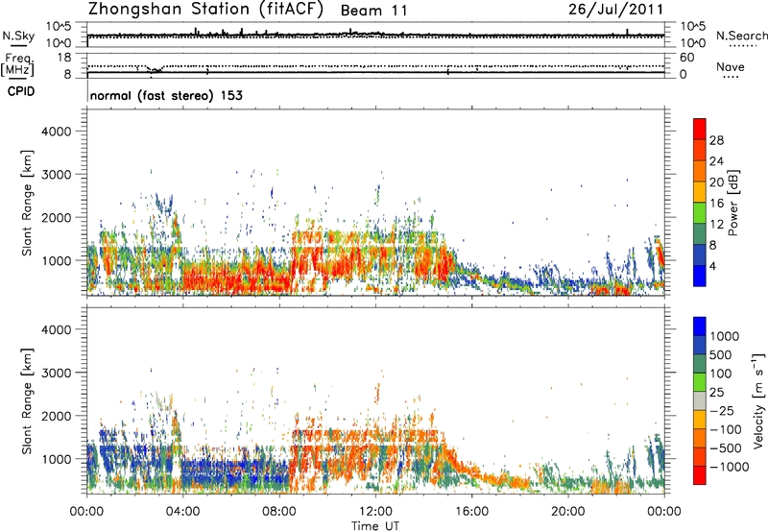Select the 'Beam 11' label

coord(373,11)
